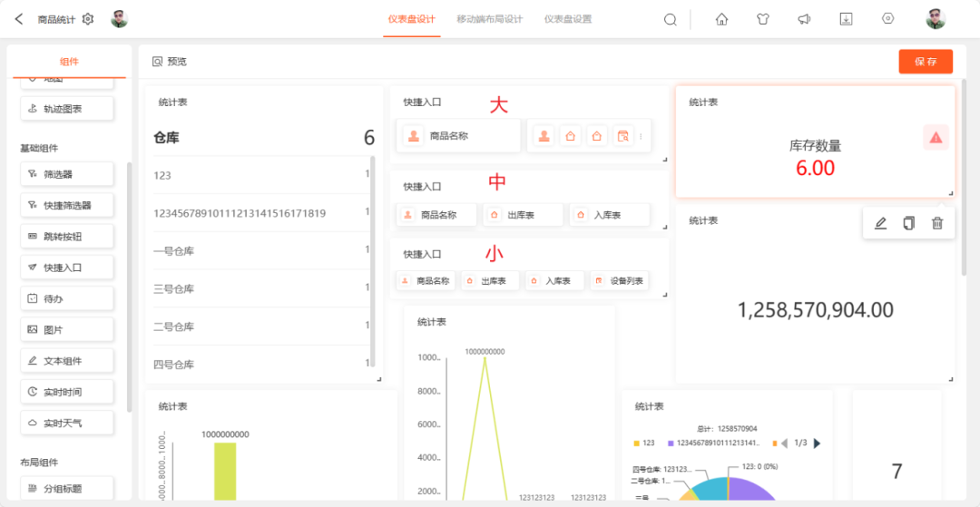Select the 待办 component

coord(67,298)
